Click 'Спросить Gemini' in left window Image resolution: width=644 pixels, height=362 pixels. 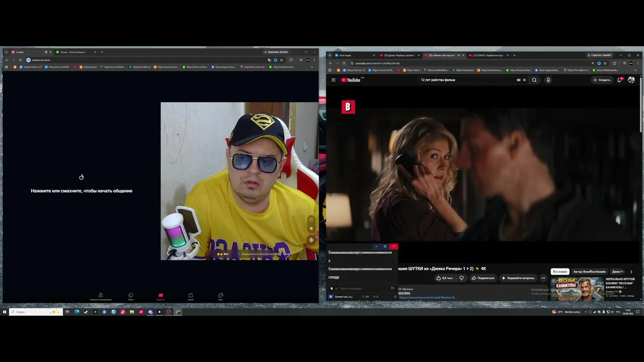(x=276, y=52)
